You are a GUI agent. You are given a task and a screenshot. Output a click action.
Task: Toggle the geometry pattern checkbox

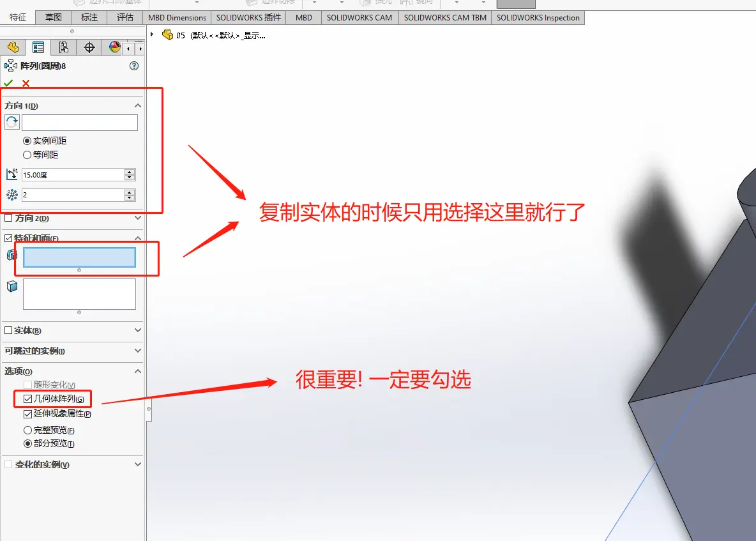click(28, 399)
